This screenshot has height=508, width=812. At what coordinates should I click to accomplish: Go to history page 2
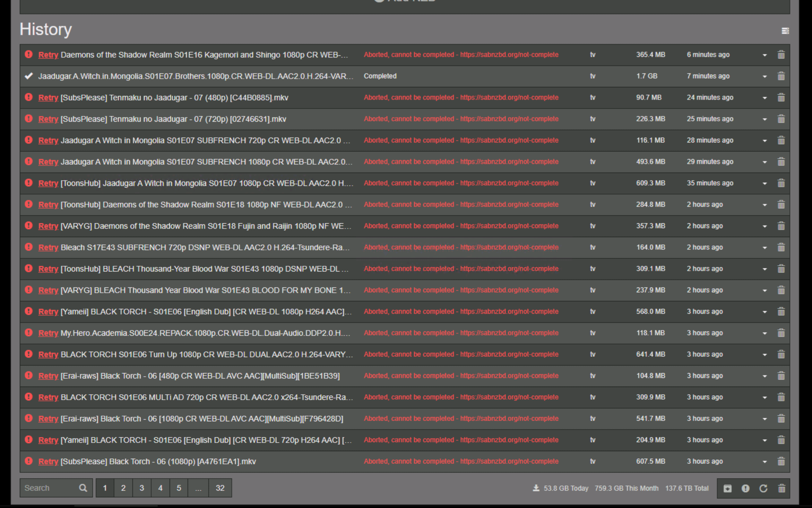coord(123,488)
